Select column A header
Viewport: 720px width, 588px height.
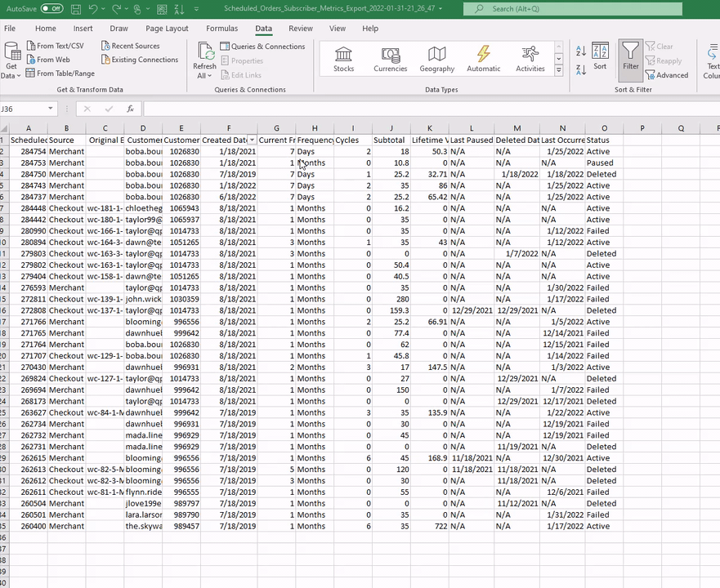(29, 128)
